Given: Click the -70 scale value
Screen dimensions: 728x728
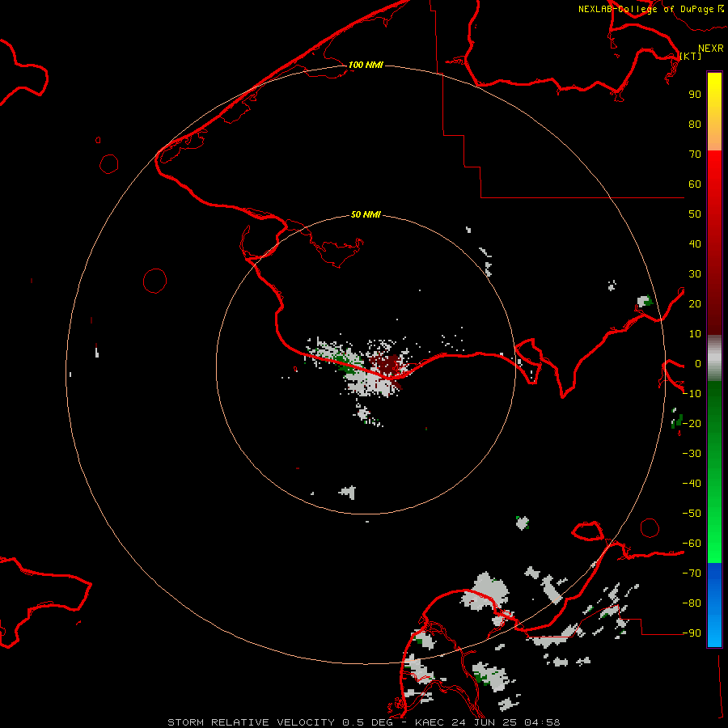Looking at the screenshot, I should (x=692, y=574).
